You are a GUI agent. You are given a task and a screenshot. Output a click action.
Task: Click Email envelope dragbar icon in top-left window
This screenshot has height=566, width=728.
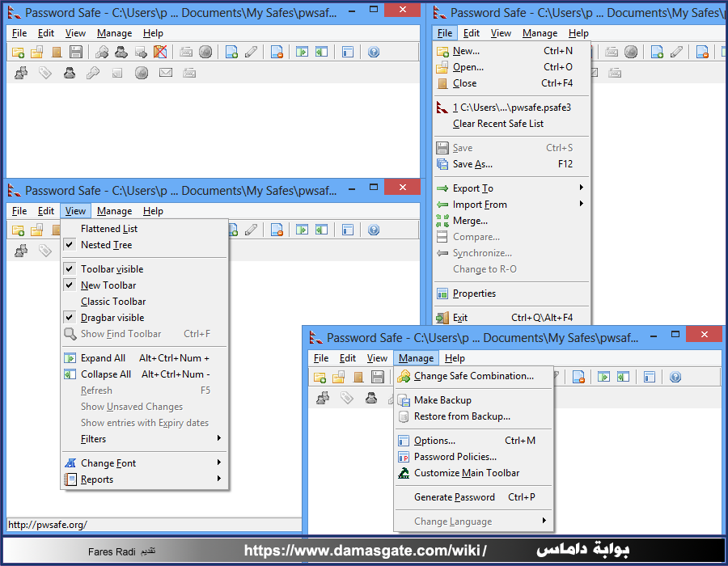click(166, 73)
